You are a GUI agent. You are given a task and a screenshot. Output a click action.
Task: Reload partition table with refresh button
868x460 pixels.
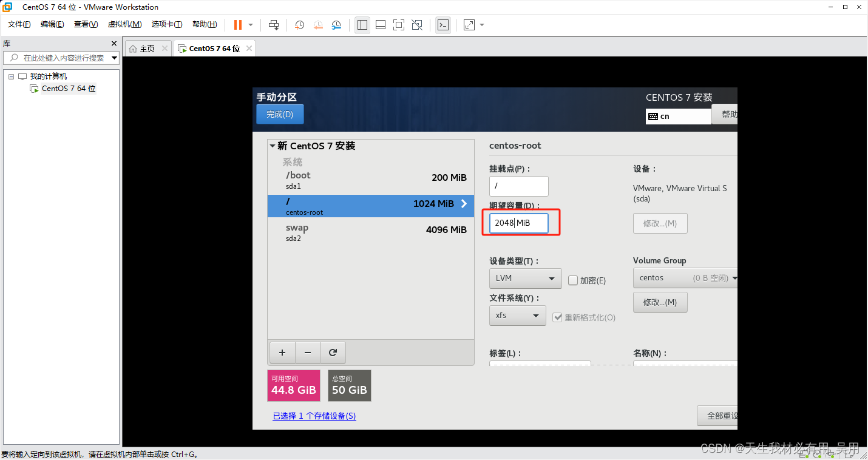(333, 352)
